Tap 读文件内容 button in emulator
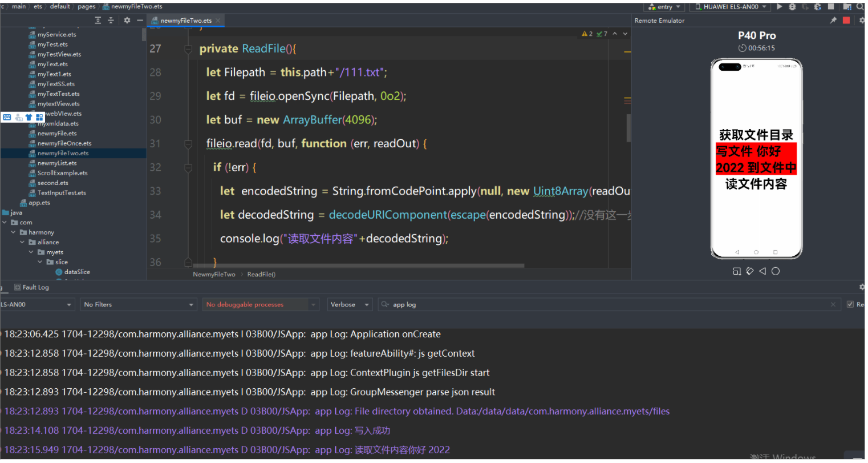The height and width of the screenshot is (463, 868). click(x=756, y=184)
